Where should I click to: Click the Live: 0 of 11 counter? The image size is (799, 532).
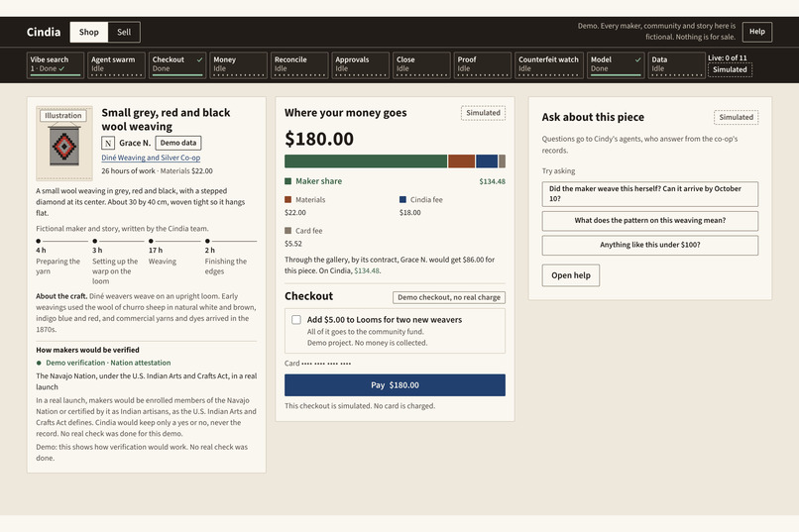tap(728, 58)
